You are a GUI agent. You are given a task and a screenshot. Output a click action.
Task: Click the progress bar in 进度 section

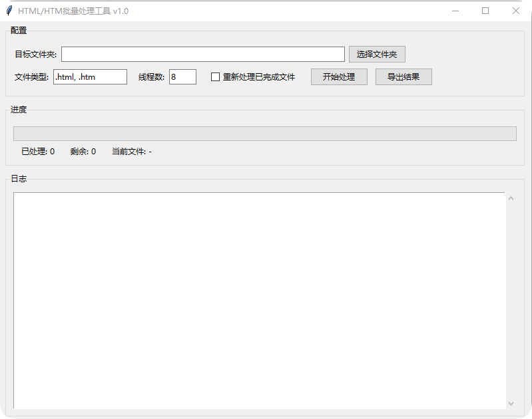pyautogui.click(x=264, y=134)
